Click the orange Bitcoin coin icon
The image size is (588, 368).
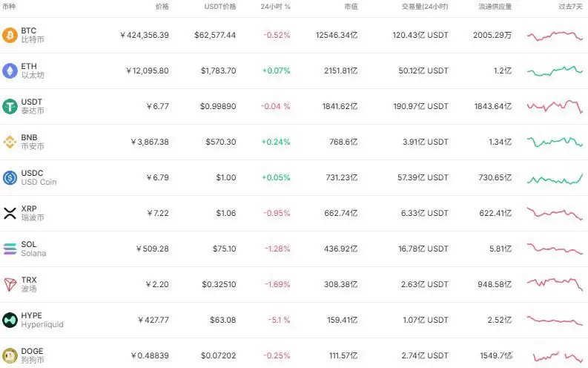10,36
